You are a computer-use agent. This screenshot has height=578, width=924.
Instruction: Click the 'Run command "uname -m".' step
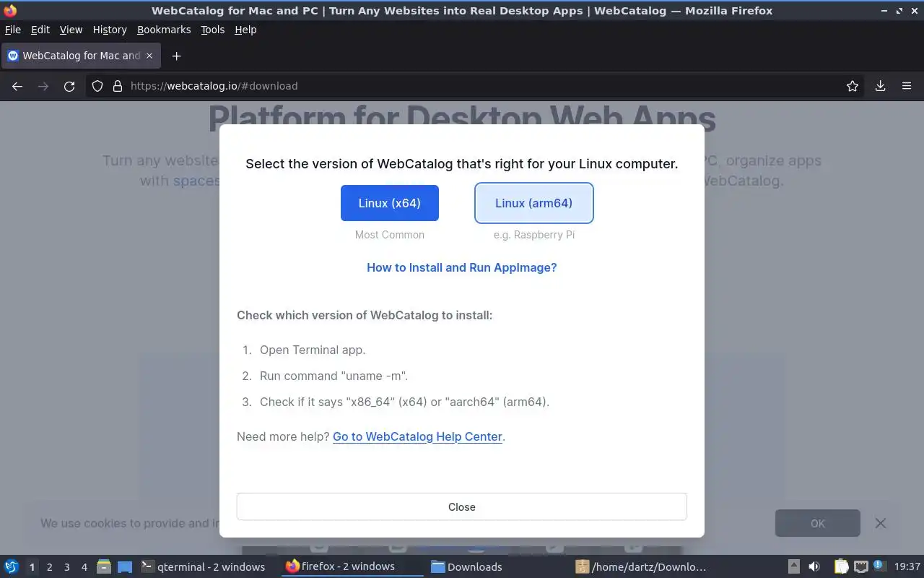334,376
